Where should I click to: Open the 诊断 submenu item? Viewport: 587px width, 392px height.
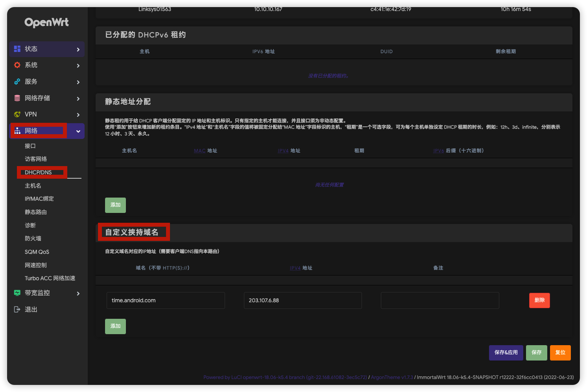pyautogui.click(x=30, y=226)
